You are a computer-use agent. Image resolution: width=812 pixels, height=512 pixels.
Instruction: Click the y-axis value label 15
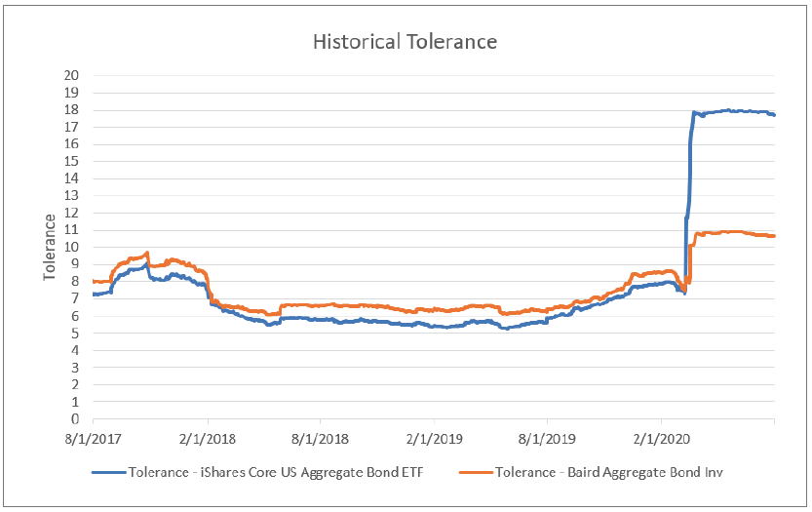tap(71, 161)
